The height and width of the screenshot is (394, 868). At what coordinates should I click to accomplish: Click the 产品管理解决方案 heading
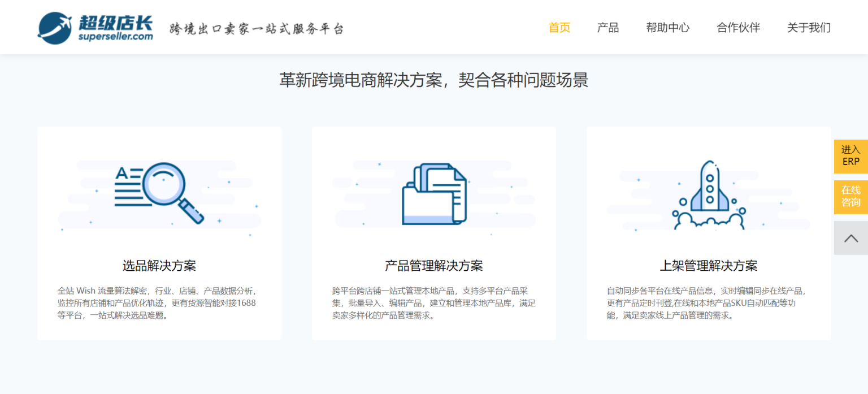[434, 266]
